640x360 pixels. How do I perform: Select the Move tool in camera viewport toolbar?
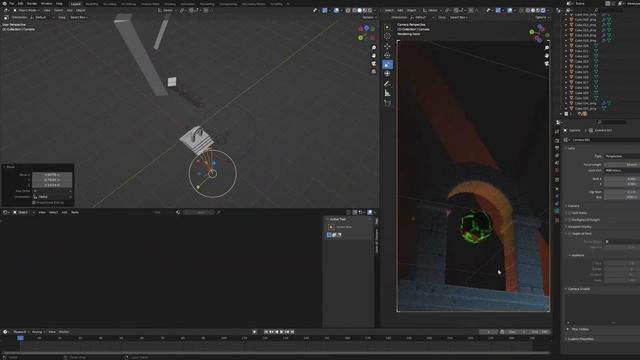point(387,46)
